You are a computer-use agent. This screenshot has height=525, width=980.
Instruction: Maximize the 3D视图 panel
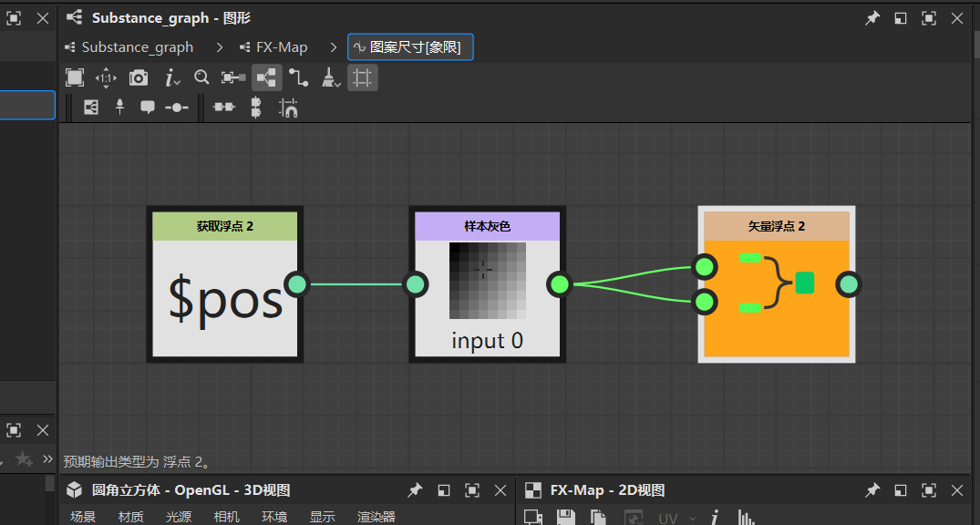click(x=472, y=490)
